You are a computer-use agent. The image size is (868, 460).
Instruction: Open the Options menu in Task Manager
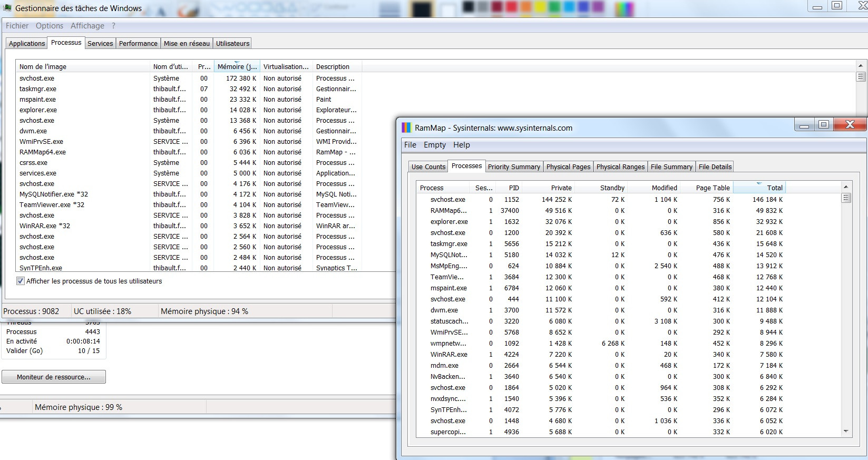50,26
